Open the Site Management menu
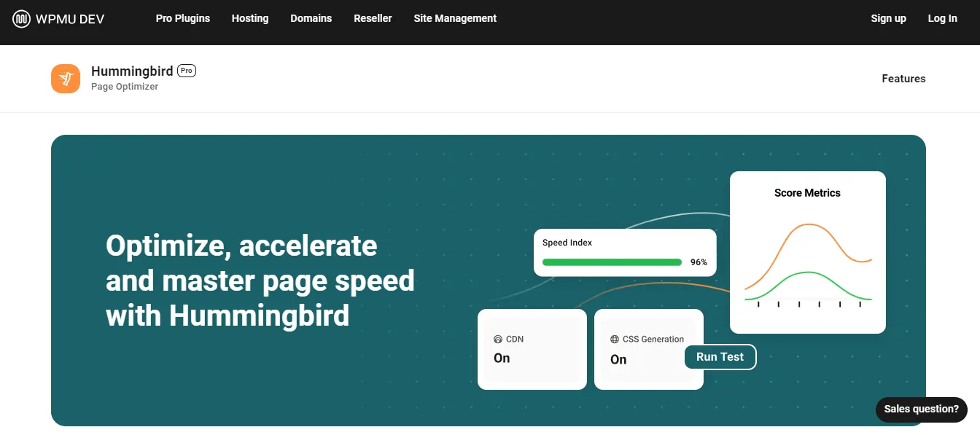 tap(455, 18)
